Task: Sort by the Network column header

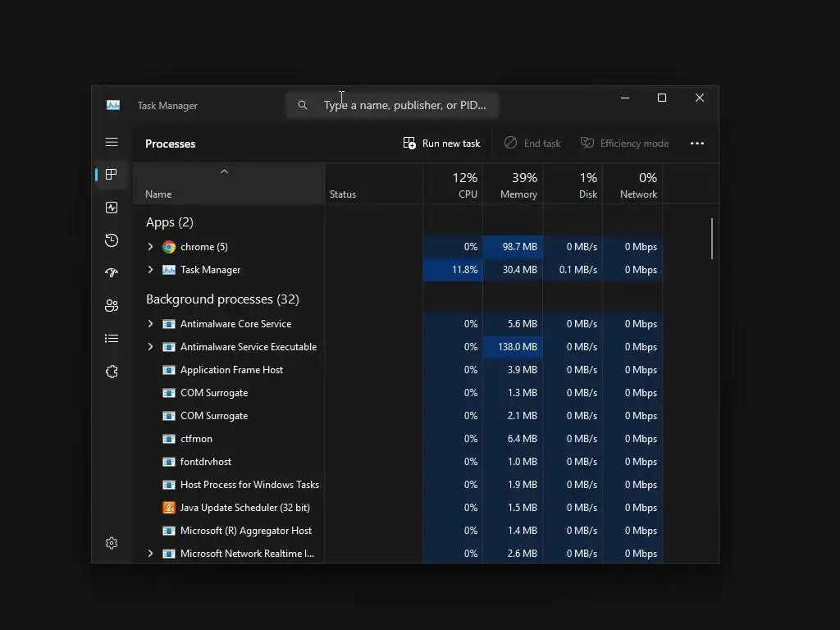Action: (632, 184)
